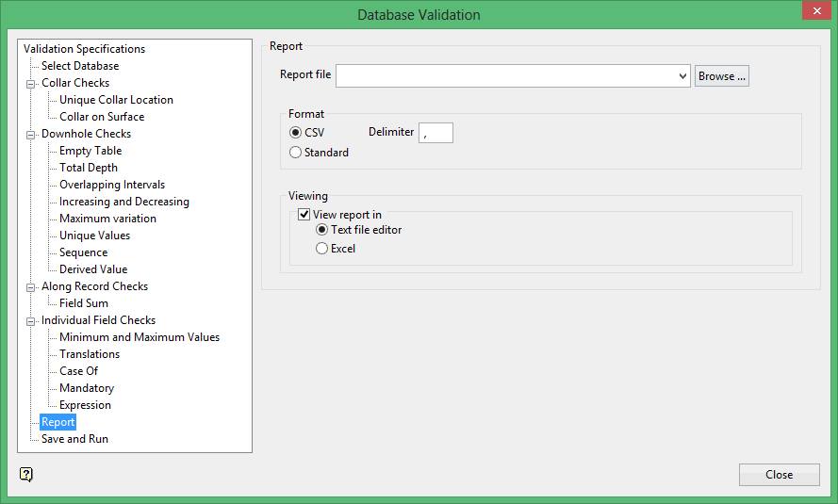The image size is (838, 504).
Task: Go to Save and Run
Action: point(74,439)
